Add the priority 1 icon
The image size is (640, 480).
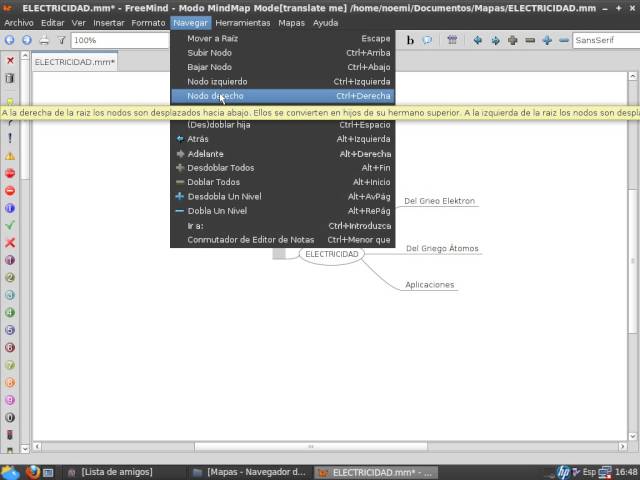point(10,260)
